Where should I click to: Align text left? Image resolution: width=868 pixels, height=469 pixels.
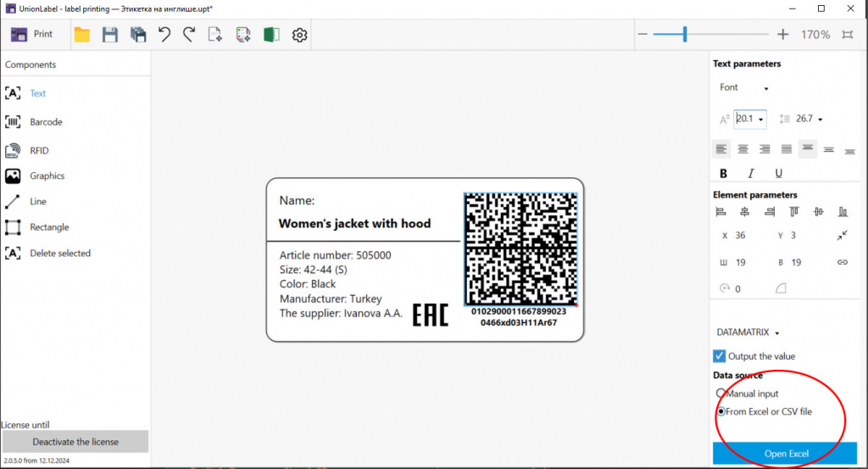(721, 149)
